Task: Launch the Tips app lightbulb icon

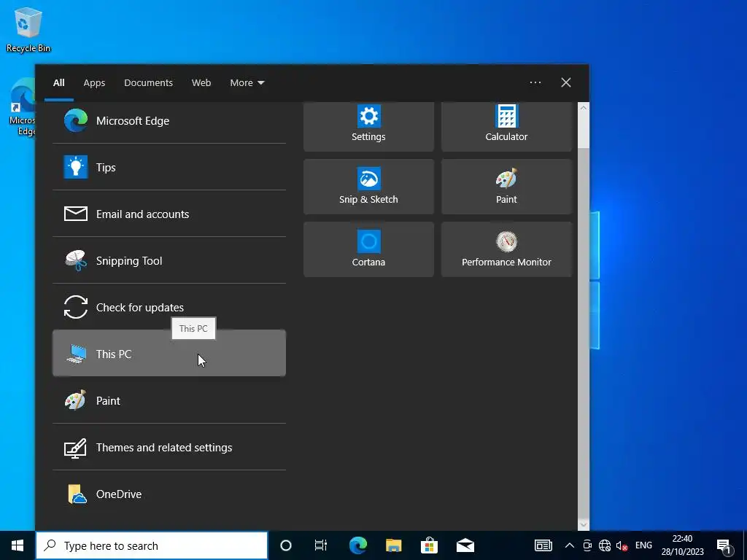Action: (76, 167)
